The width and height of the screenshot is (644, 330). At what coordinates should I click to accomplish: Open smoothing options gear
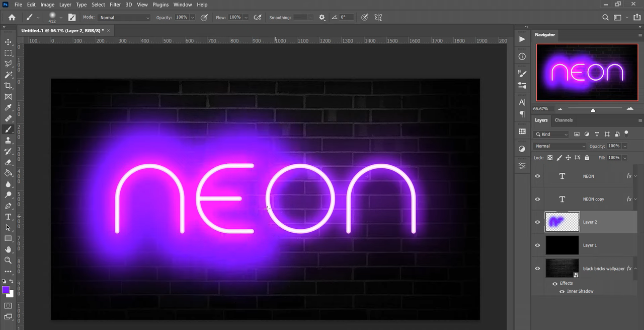(x=322, y=17)
